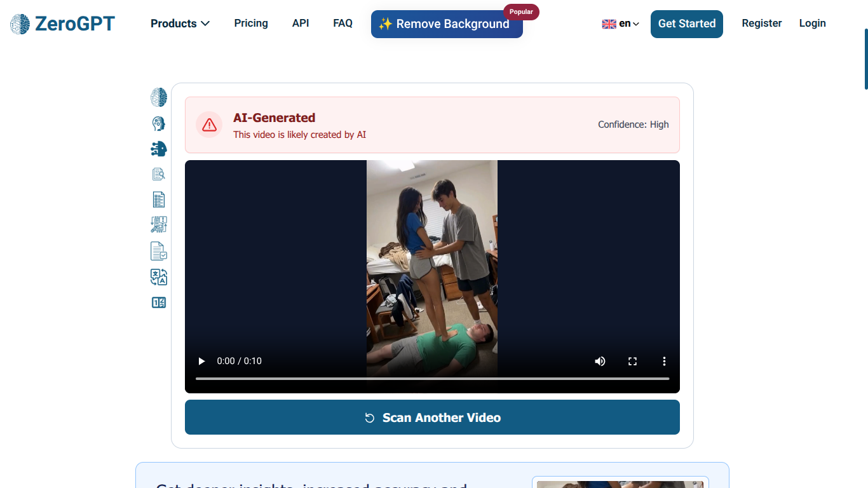Open the document checklist sidebar tool
Screen dimensions: 868x488
click(x=159, y=200)
